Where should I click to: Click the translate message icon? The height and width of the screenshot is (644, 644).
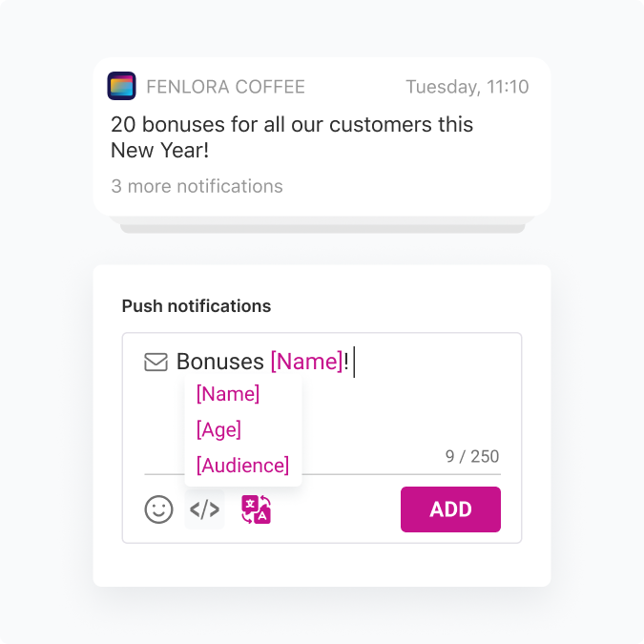(256, 509)
